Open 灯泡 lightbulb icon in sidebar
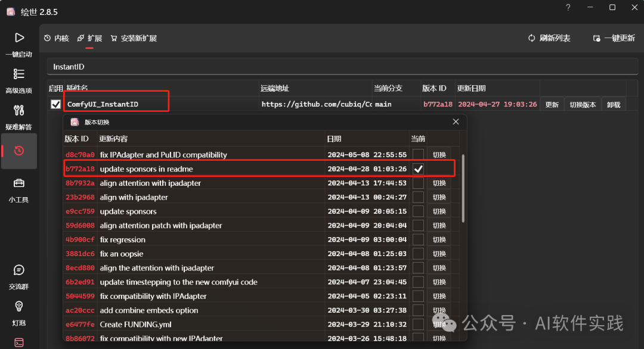Image resolution: width=644 pixels, height=349 pixels. coord(19,306)
